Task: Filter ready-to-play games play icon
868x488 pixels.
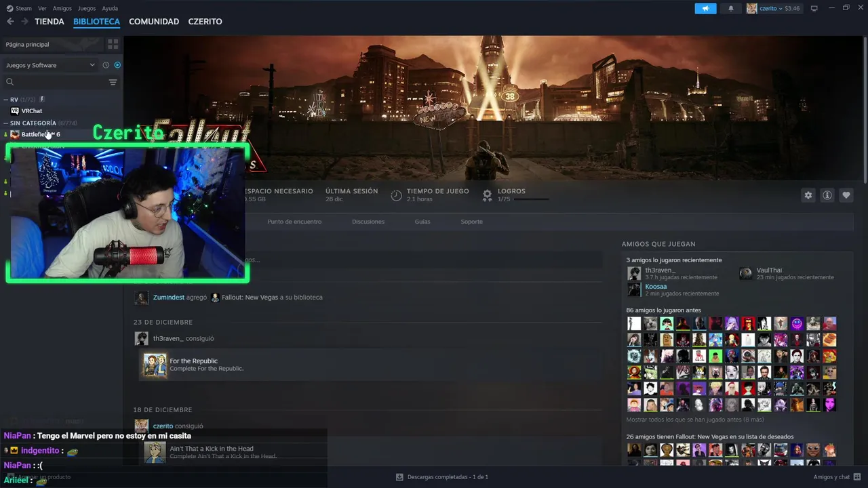Action: tap(117, 65)
